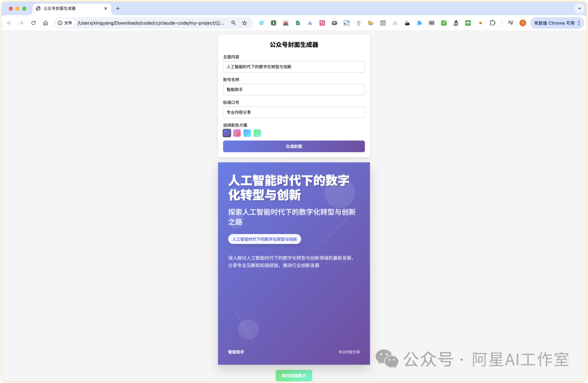Focus the 账号名称 input field

pos(294,90)
